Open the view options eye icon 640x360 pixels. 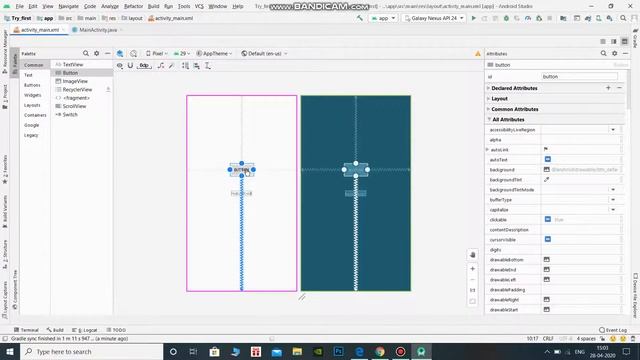point(120,66)
